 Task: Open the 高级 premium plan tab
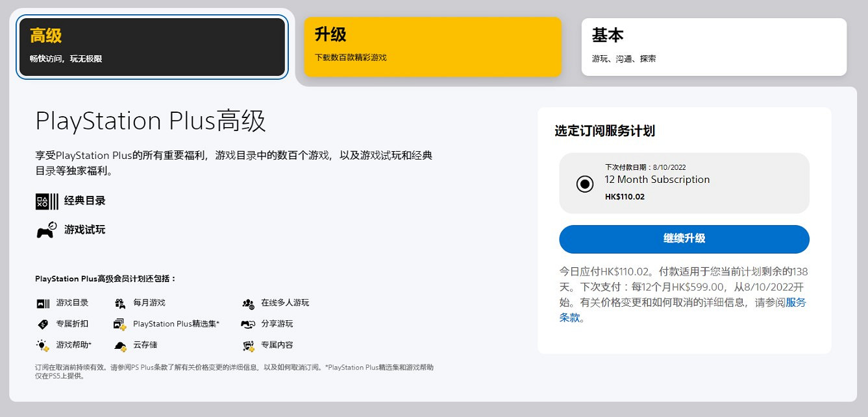click(152, 46)
